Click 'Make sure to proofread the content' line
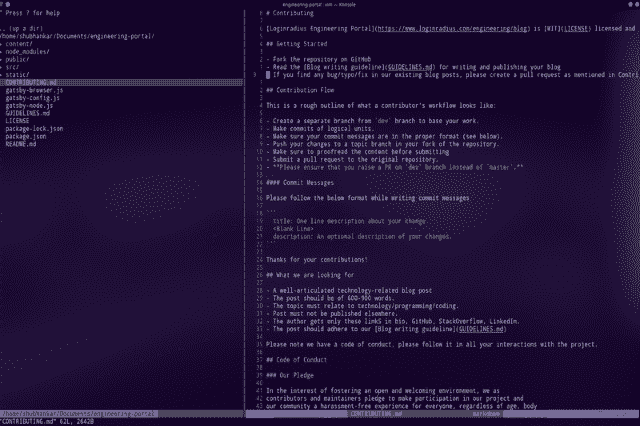Image resolution: width=640 pixels, height=426 pixels. [x=358, y=152]
